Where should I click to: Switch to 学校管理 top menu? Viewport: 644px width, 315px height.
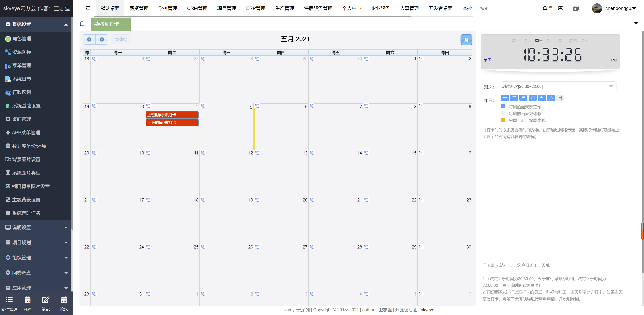tap(168, 8)
